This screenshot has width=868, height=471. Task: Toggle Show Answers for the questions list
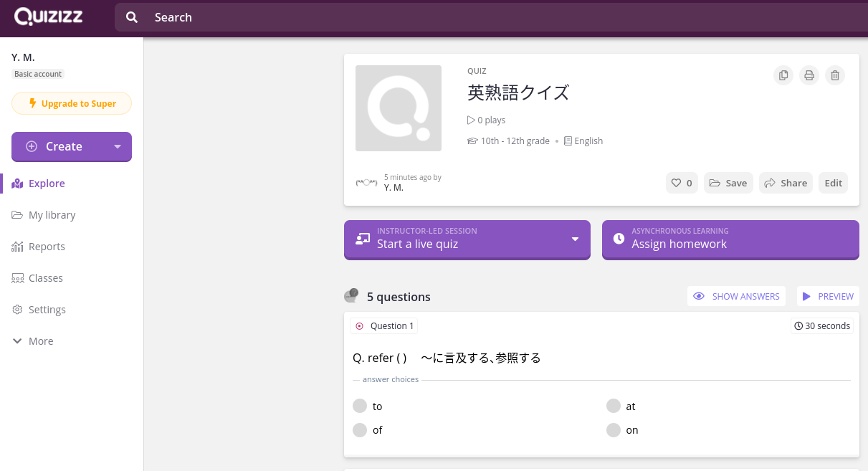click(736, 296)
